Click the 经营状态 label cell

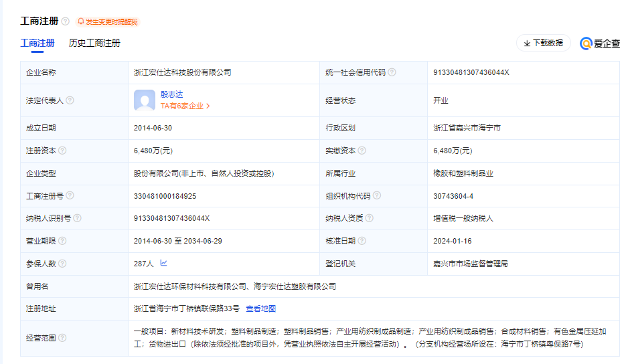[x=374, y=100]
